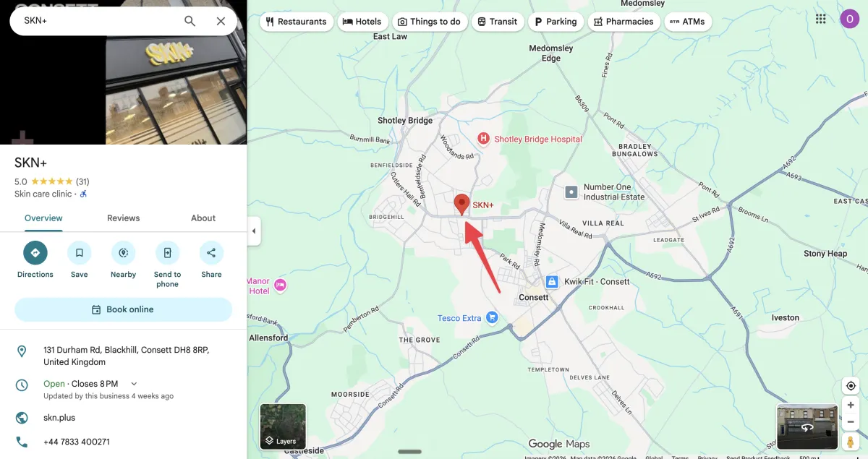The width and height of the screenshot is (868, 459).
Task: Open the Google apps grid
Action: coord(820,19)
